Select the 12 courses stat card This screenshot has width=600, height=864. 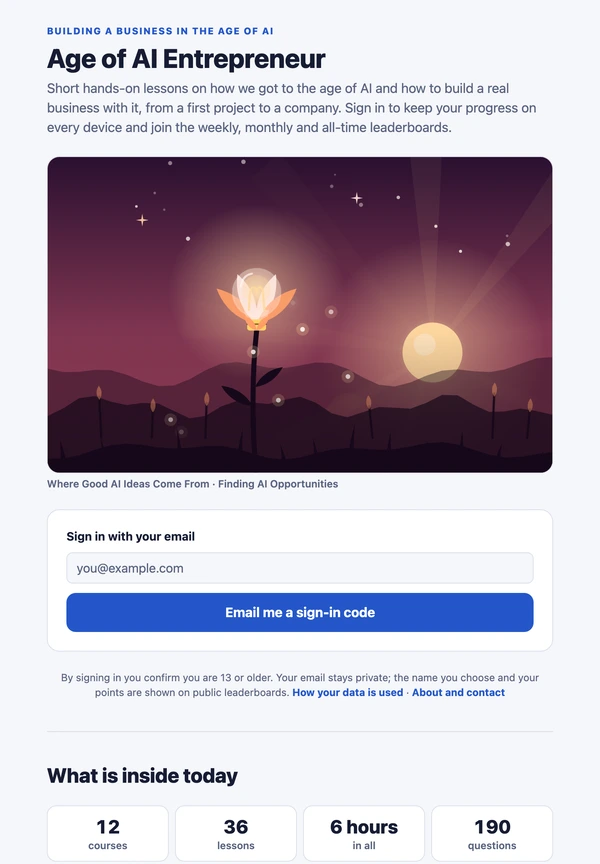point(108,833)
